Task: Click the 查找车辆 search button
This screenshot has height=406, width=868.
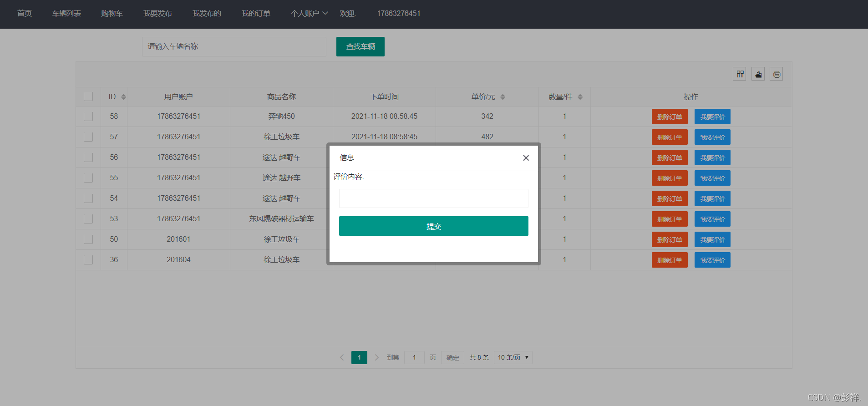Action: 360,46
